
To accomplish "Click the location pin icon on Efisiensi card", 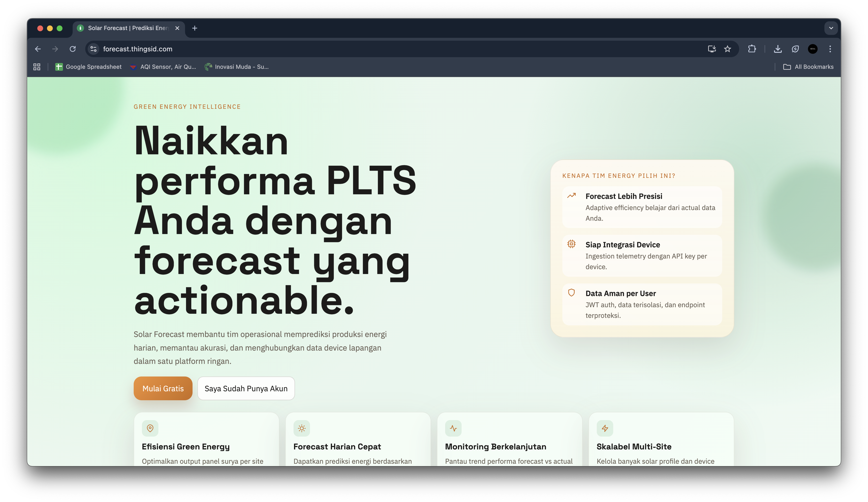I will 150,428.
